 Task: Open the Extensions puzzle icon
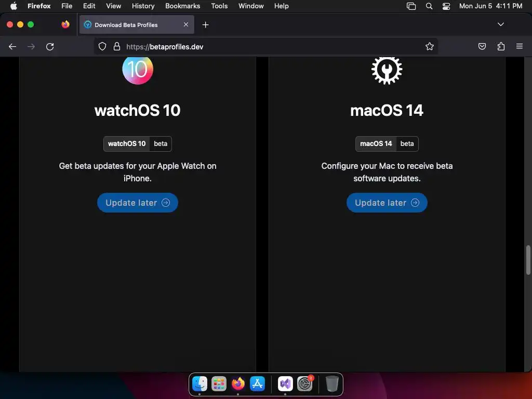pyautogui.click(x=501, y=46)
